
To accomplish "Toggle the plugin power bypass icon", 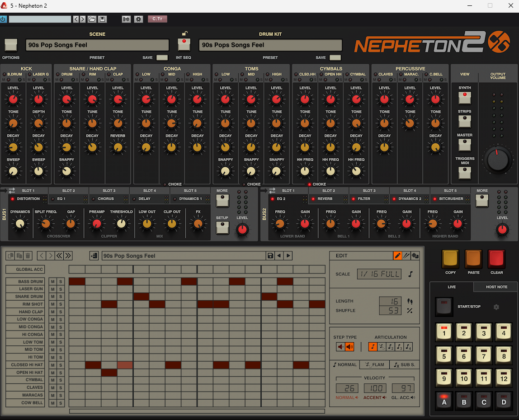I will pos(3,19).
